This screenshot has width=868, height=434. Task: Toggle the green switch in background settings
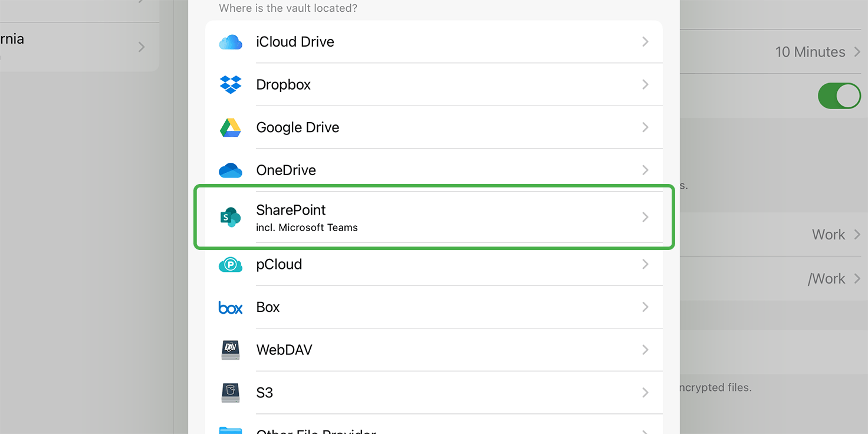coord(839,96)
